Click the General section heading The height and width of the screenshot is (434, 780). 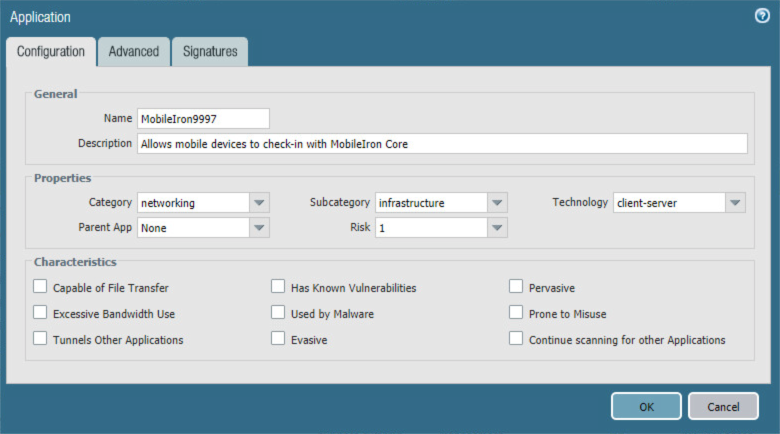point(55,94)
